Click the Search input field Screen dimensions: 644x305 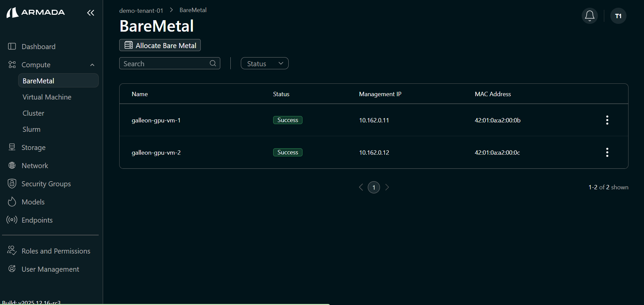pyautogui.click(x=165, y=64)
